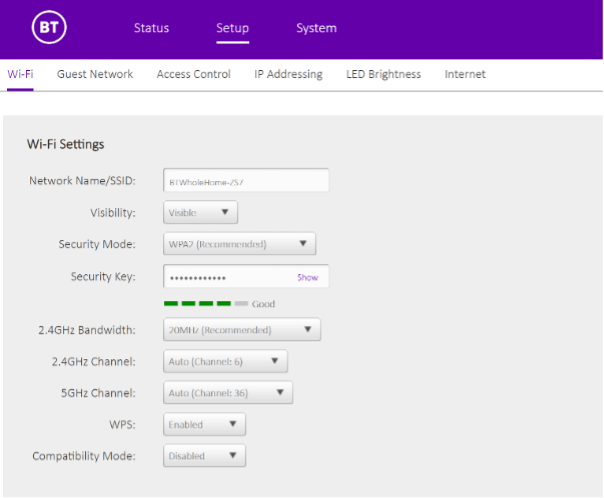Open the System menu
Screen dimensions: 604x498
(316, 28)
